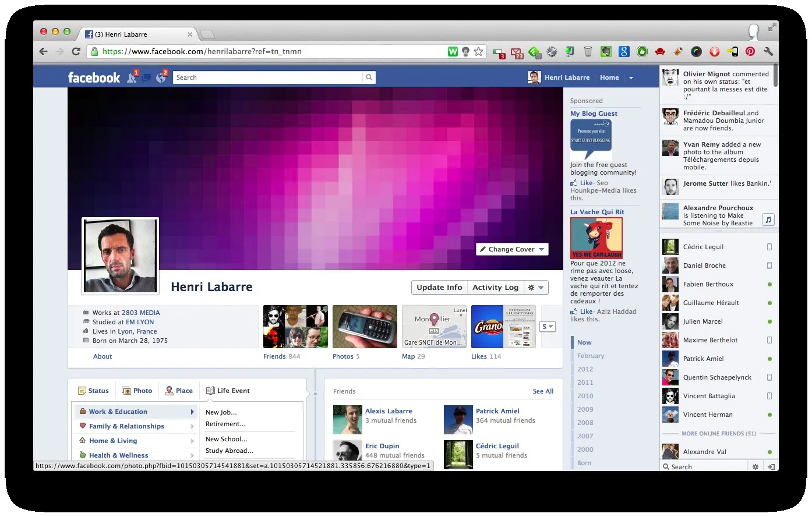
Task: Open chat with Quentin Schaepelynck
Action: tap(719, 377)
